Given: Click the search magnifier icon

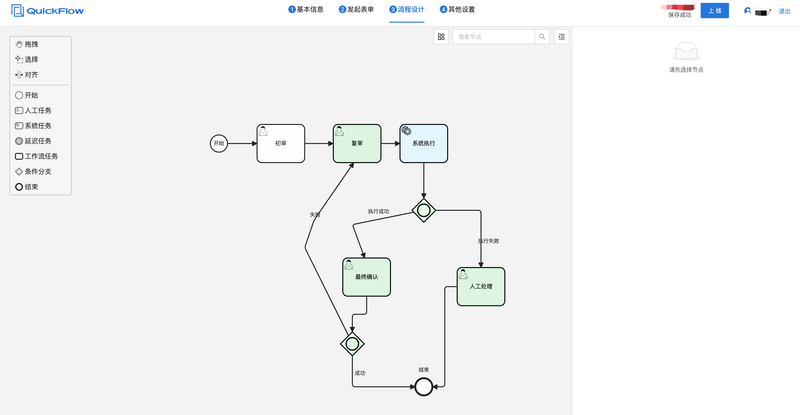Looking at the screenshot, I should 542,37.
